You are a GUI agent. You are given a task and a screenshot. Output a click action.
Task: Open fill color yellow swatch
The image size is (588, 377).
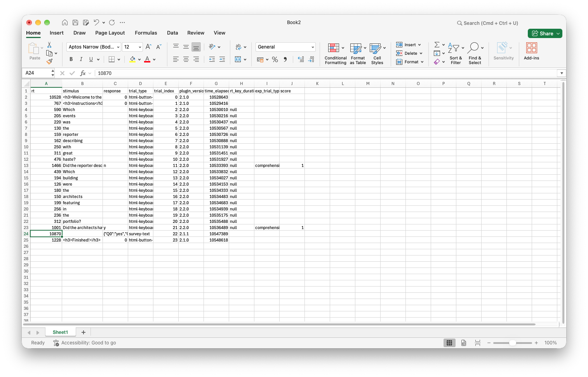pyautogui.click(x=133, y=59)
